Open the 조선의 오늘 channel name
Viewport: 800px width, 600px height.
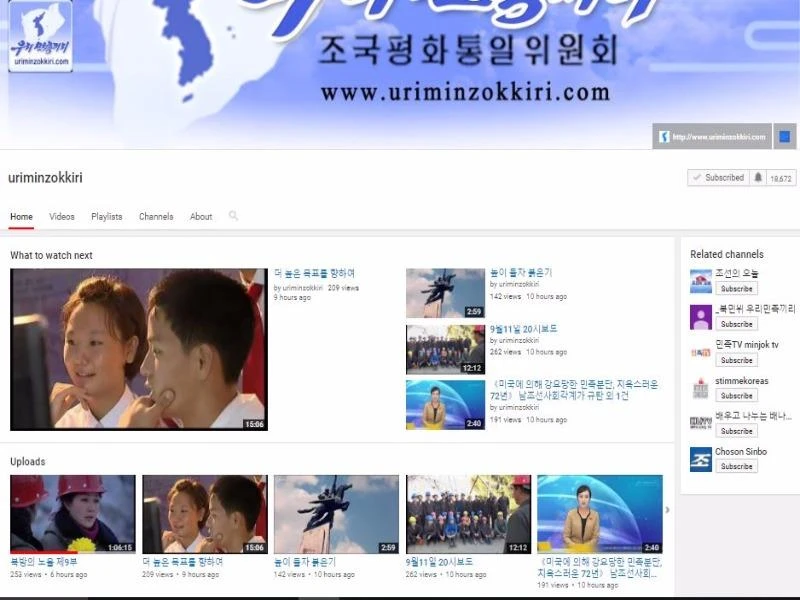click(x=737, y=273)
